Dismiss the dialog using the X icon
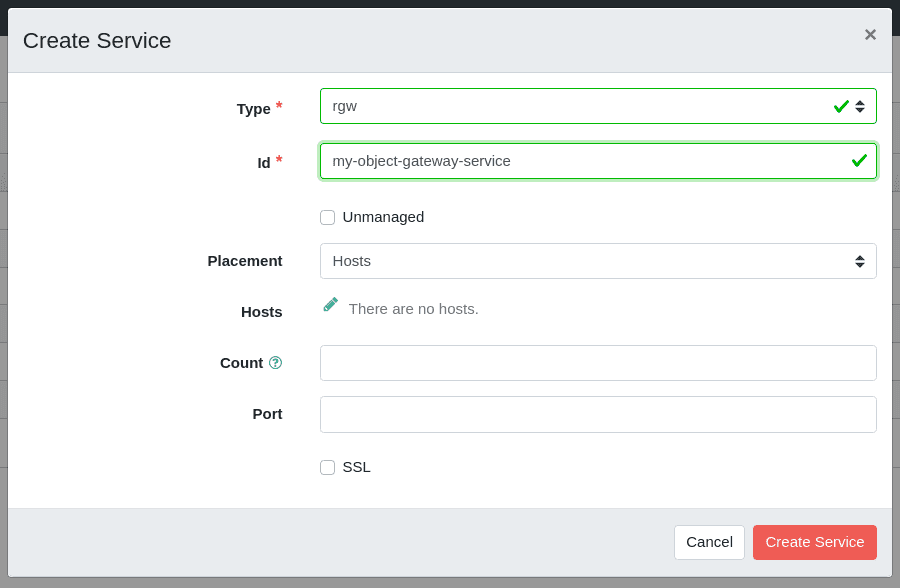The image size is (900, 588). coord(870,34)
